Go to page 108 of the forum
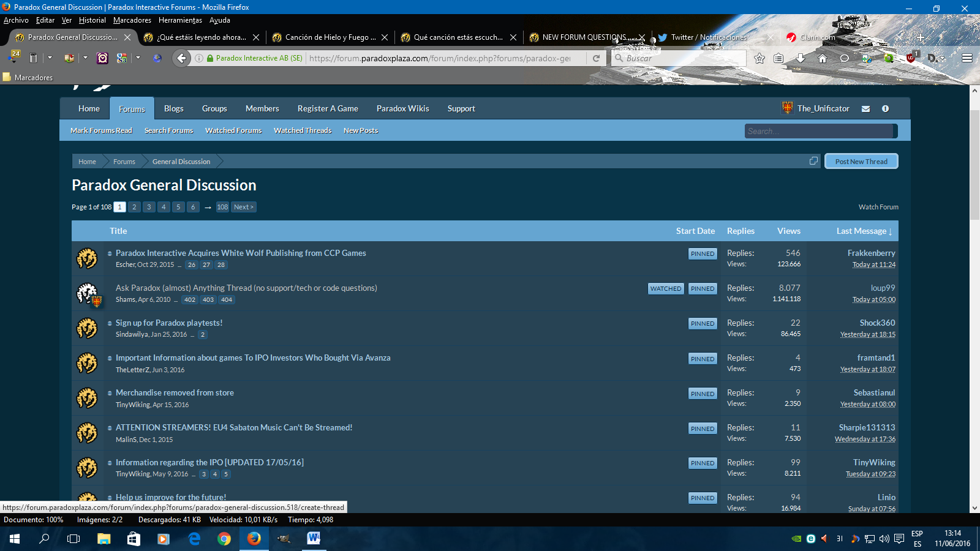 pos(222,207)
